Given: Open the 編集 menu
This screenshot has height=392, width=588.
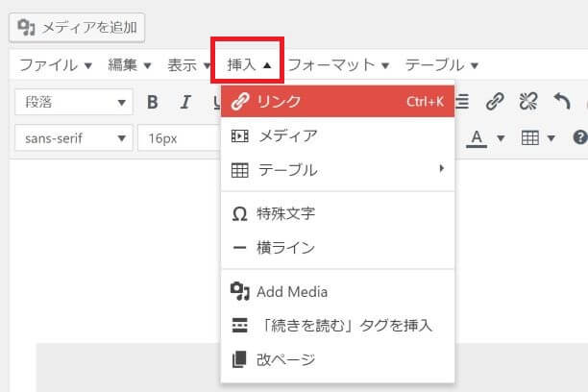Looking at the screenshot, I should [x=130, y=65].
